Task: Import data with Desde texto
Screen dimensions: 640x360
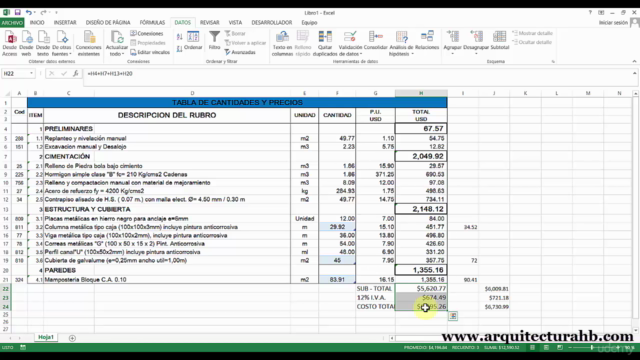Action: click(x=42, y=43)
